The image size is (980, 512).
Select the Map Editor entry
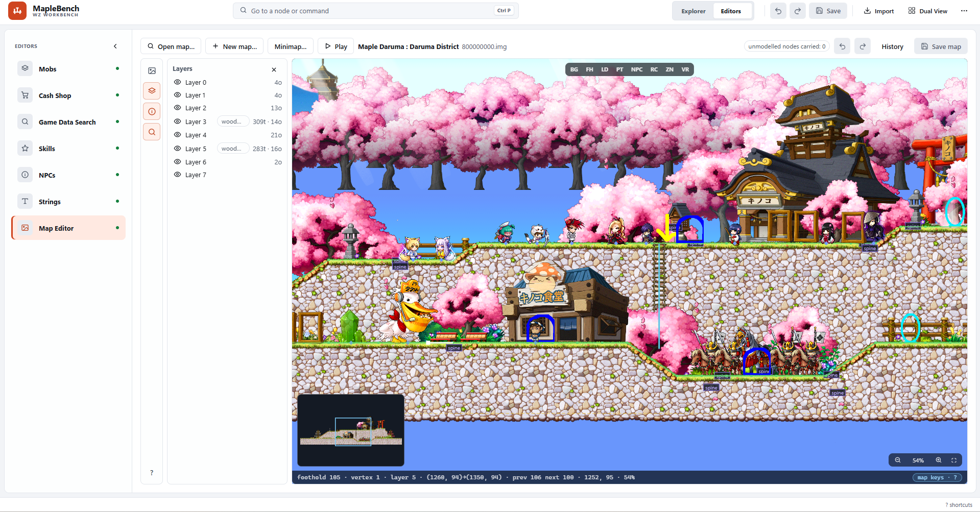(68, 228)
